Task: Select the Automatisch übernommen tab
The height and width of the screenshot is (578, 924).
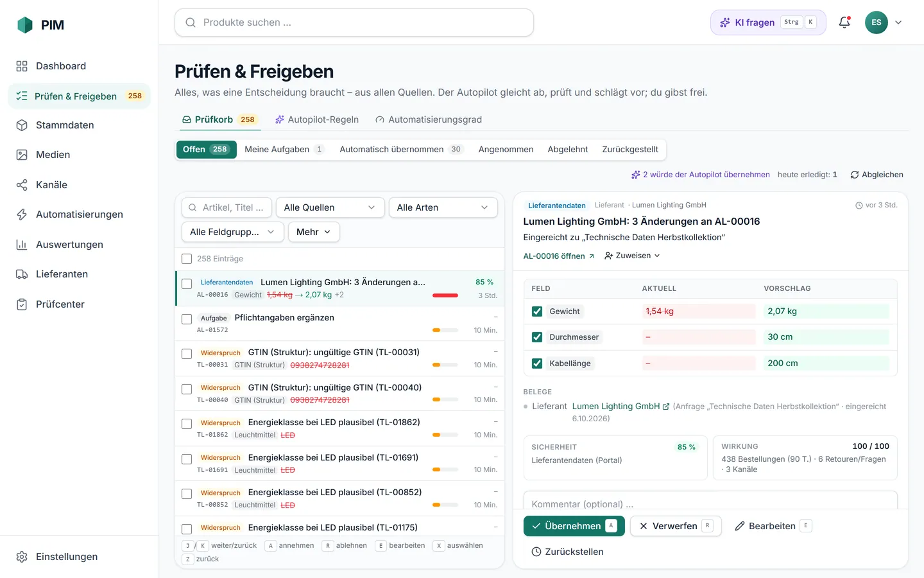Action: pos(401,150)
